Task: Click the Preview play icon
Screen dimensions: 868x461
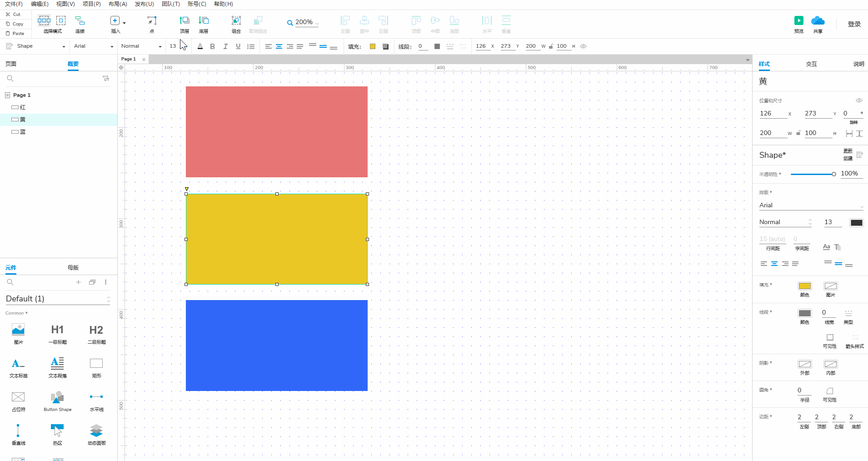Action: [798, 20]
